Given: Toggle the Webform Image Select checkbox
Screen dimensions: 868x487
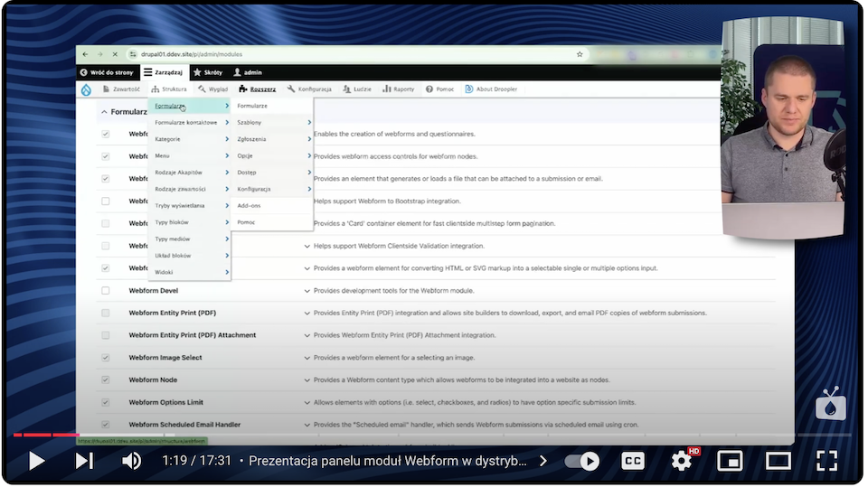Looking at the screenshot, I should tap(105, 358).
